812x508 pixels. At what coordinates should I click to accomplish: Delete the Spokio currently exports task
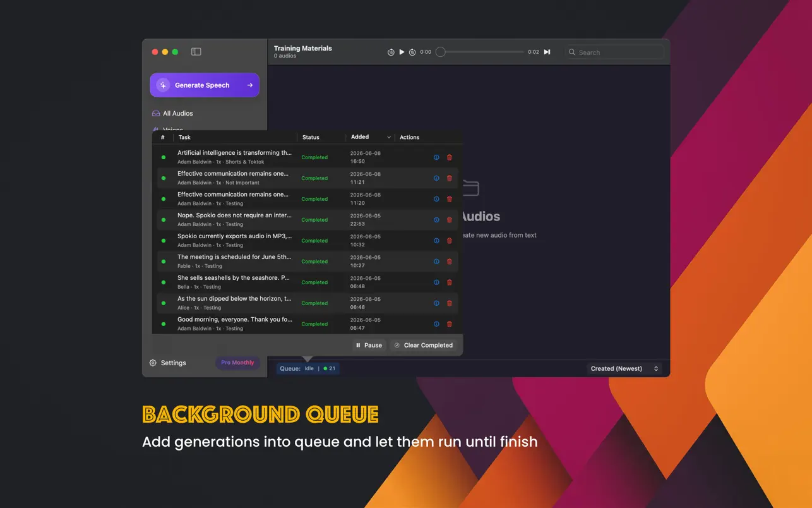click(450, 241)
